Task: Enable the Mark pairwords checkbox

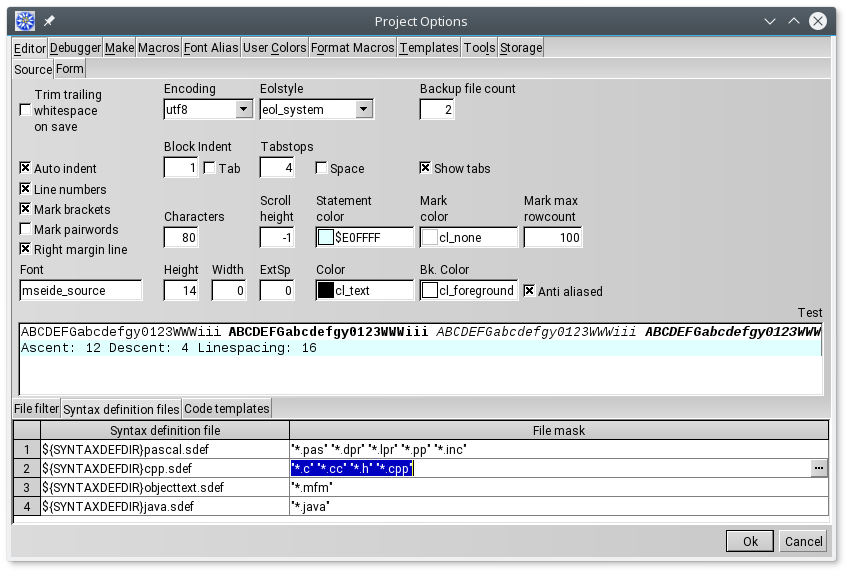Action: [x=25, y=230]
